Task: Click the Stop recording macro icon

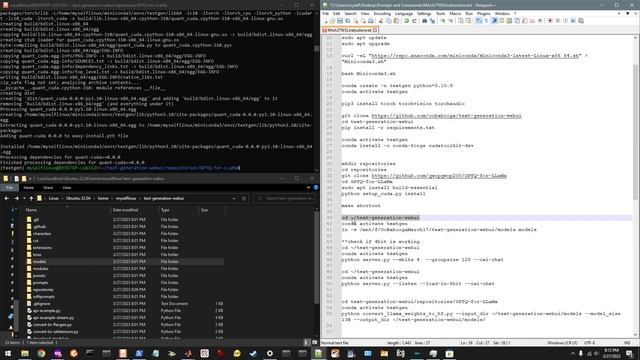Action: [x=558, y=20]
